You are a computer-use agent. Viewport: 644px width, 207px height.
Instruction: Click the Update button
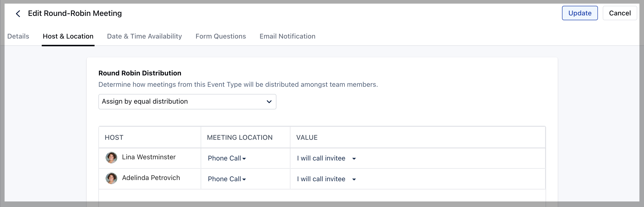click(x=580, y=13)
